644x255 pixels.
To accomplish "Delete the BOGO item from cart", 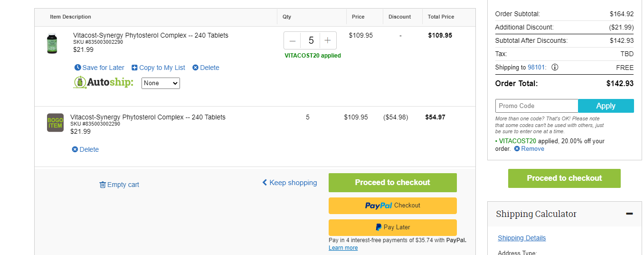I will coord(85,149).
